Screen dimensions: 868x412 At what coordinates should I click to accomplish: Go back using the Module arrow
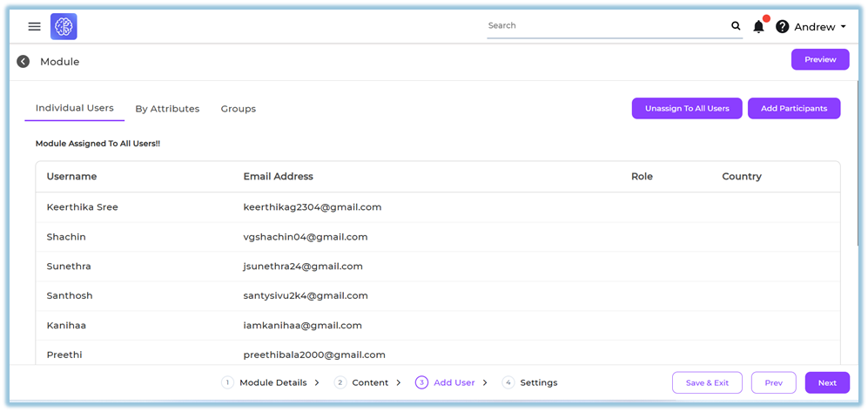pyautogui.click(x=24, y=62)
